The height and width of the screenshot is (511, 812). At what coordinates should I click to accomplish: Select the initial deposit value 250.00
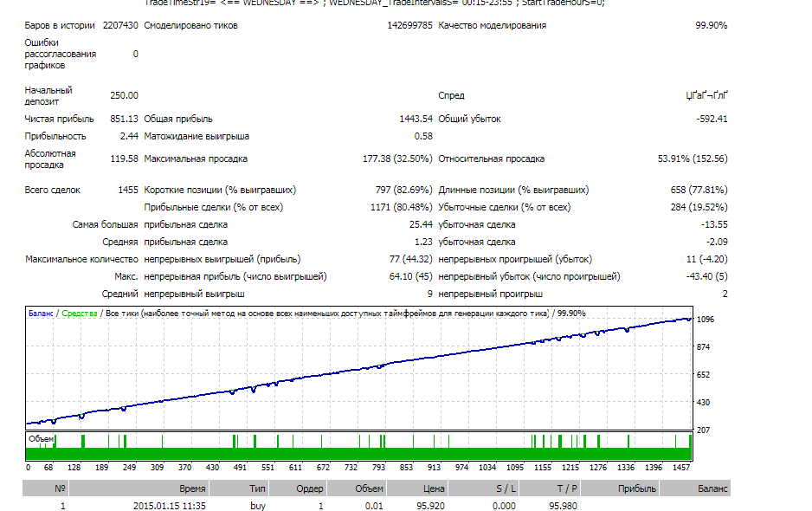(124, 95)
